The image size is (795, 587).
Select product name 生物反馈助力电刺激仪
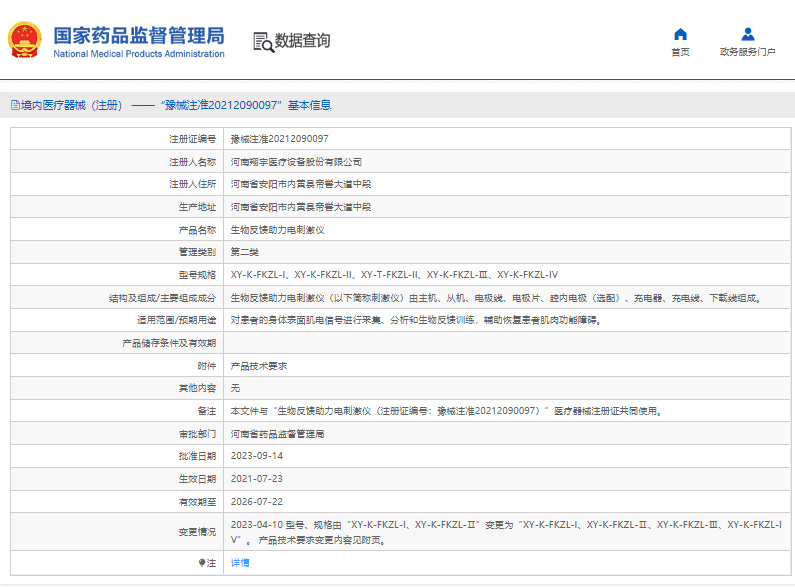(x=277, y=230)
